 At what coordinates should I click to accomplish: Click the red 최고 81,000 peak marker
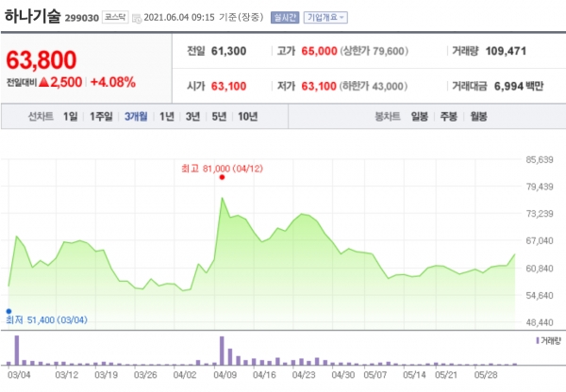tap(222, 177)
